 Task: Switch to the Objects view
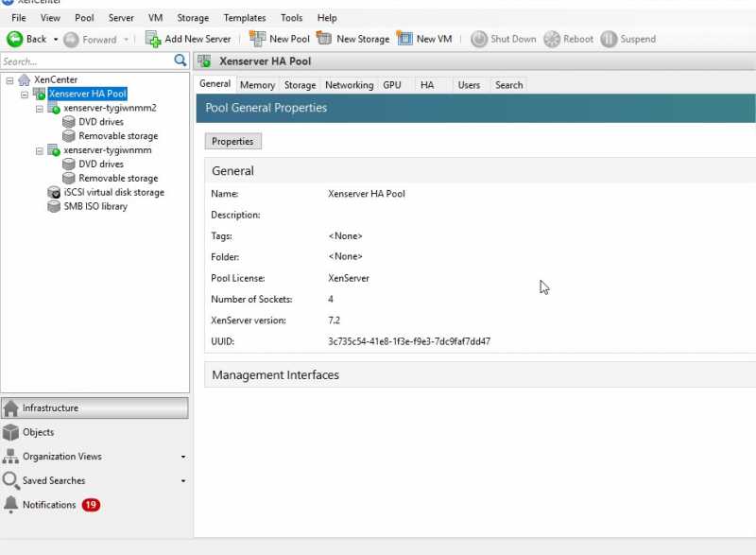38,432
